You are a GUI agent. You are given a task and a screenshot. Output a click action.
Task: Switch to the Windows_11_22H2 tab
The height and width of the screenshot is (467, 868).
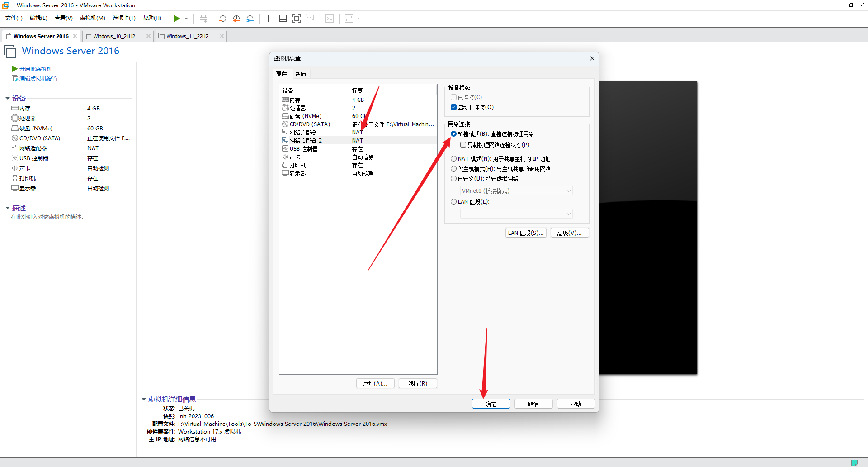pos(187,36)
